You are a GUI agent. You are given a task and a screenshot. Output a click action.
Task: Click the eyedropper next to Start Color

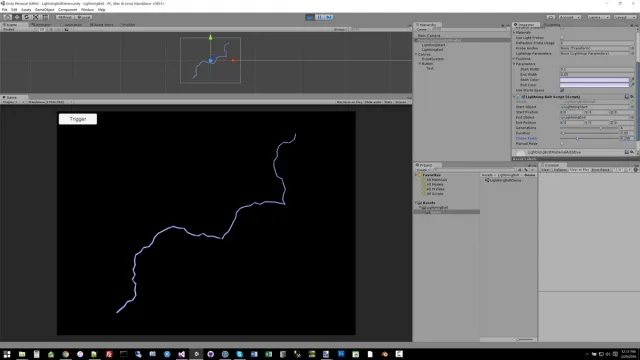point(632,80)
